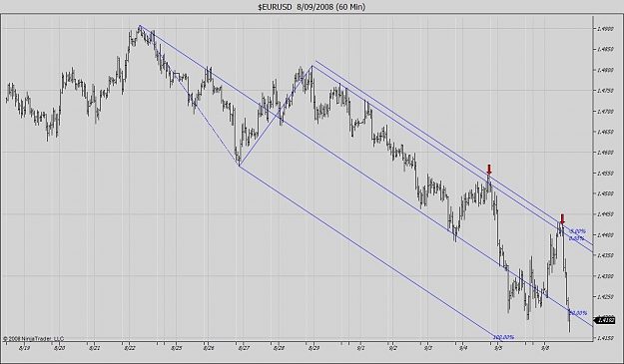Image resolution: width=624 pixels, height=364 pixels.
Task: Select the 50.00% pitchfork level label
Action: 578,313
